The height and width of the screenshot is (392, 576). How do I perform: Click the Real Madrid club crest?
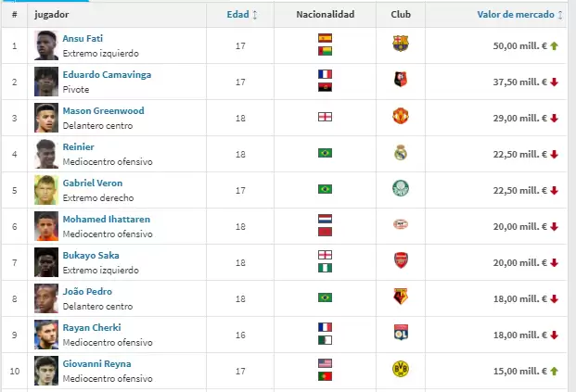(401, 153)
